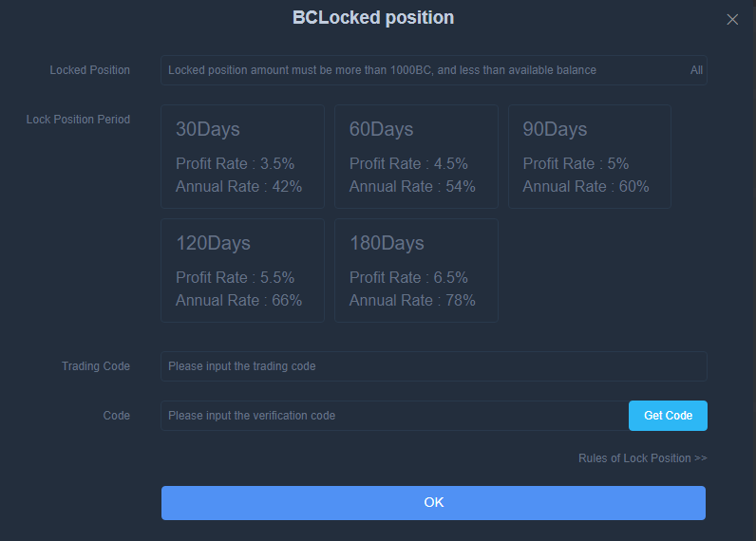This screenshot has height=541, width=756.
Task: Select the 30Days lock period
Action: [x=242, y=156]
